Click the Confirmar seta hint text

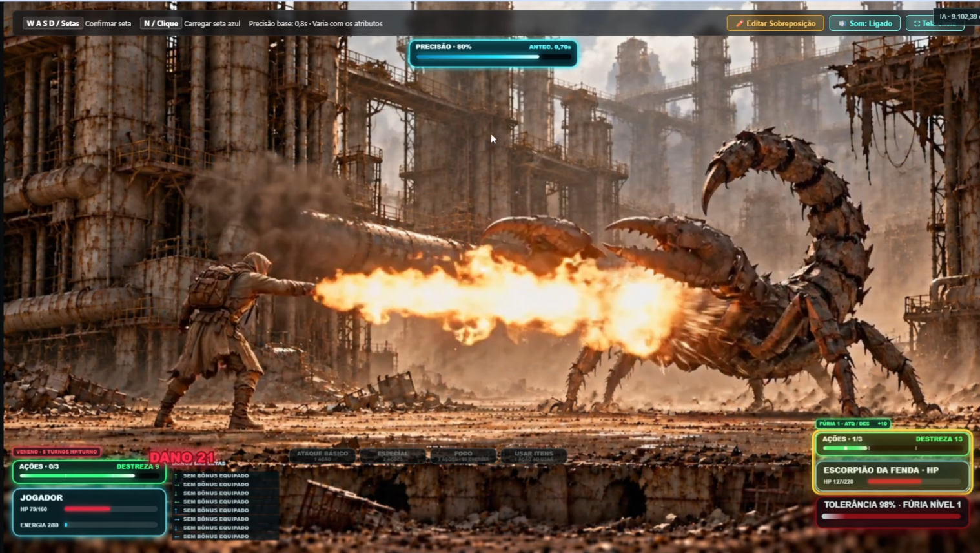(x=108, y=23)
